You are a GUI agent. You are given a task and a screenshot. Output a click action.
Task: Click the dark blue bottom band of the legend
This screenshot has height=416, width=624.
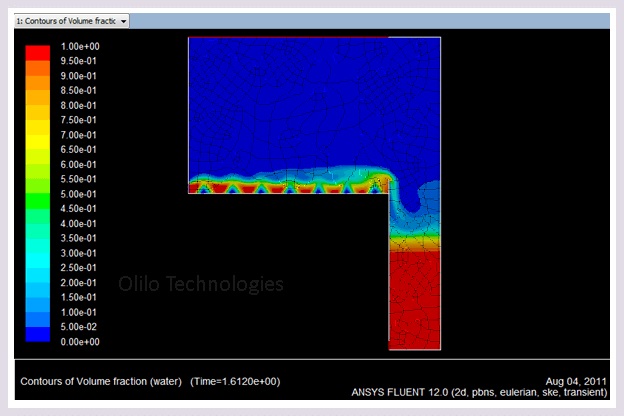(x=38, y=334)
